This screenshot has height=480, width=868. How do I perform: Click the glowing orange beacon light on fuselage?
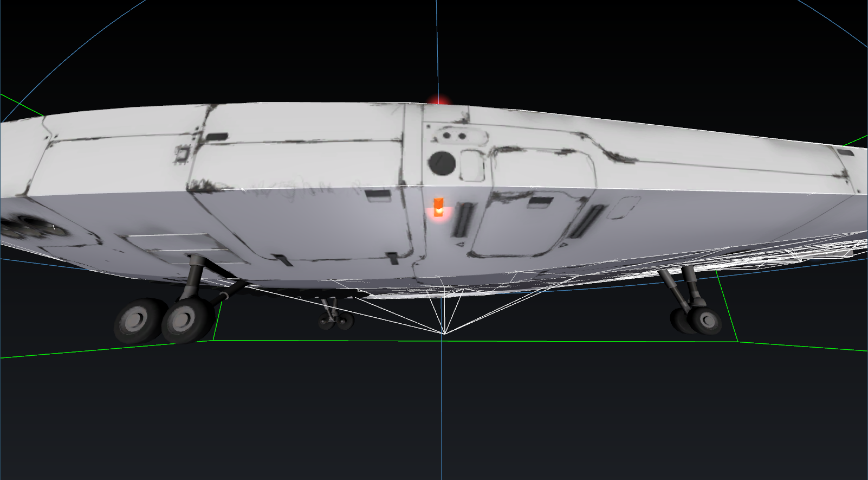(x=438, y=207)
